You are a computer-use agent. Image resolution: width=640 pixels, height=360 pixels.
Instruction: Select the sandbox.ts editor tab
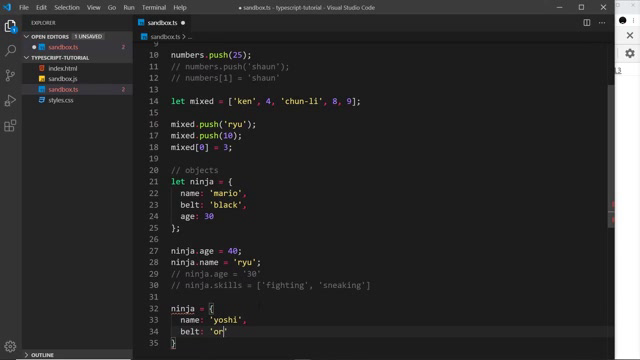click(x=162, y=23)
